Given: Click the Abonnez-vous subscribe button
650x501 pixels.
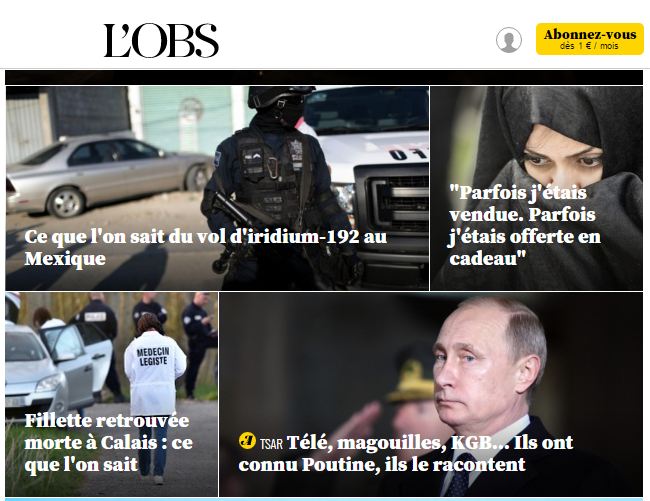Looking at the screenshot, I should tap(589, 39).
